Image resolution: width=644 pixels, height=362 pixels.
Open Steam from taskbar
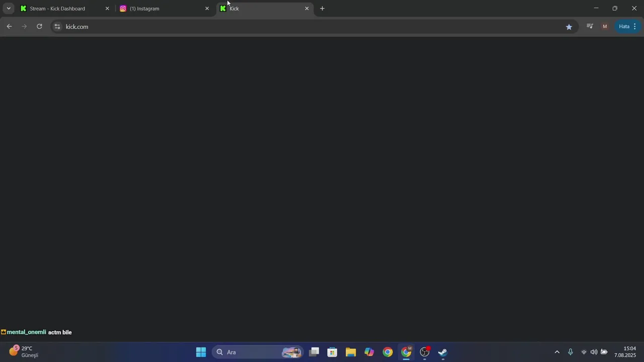(443, 352)
